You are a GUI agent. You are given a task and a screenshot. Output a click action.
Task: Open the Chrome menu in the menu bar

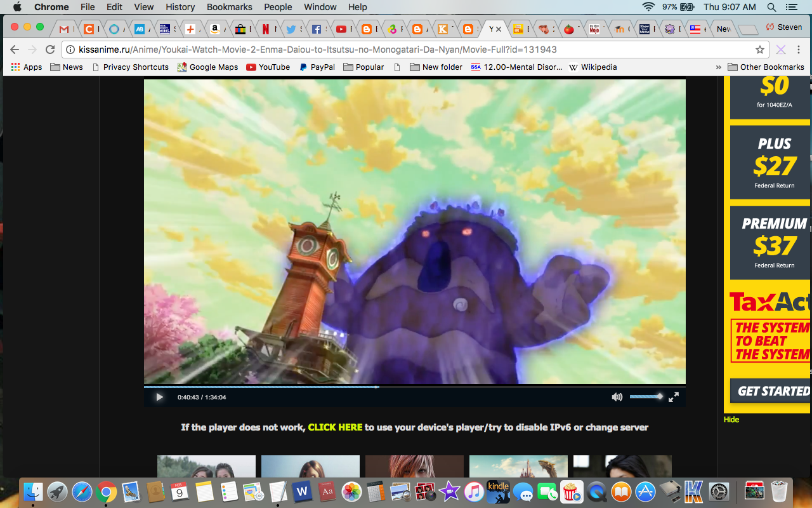pos(51,7)
